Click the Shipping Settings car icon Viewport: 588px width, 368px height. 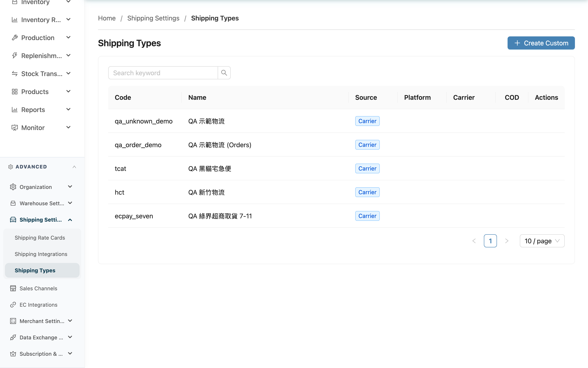(13, 220)
